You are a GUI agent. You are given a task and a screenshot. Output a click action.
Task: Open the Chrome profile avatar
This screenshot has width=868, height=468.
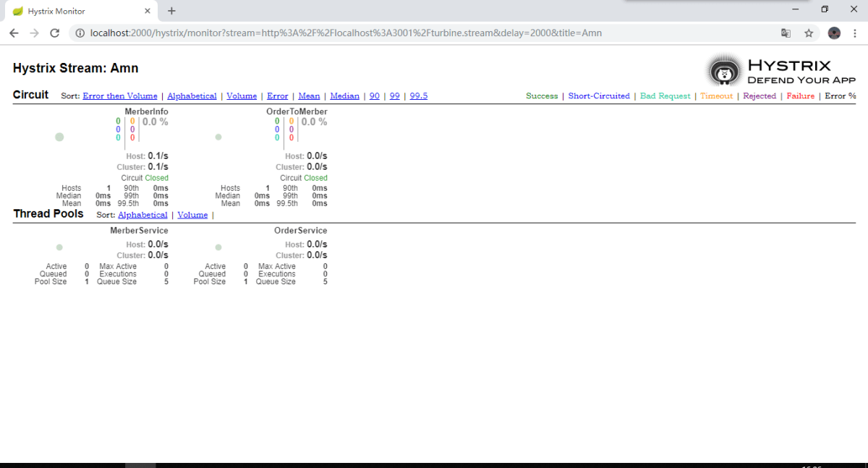[x=834, y=33]
